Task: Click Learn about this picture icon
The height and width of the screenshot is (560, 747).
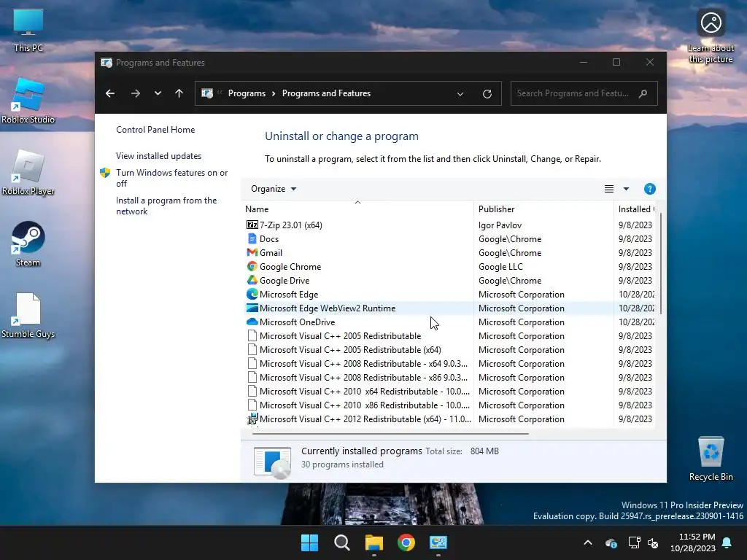Action: pyautogui.click(x=711, y=23)
